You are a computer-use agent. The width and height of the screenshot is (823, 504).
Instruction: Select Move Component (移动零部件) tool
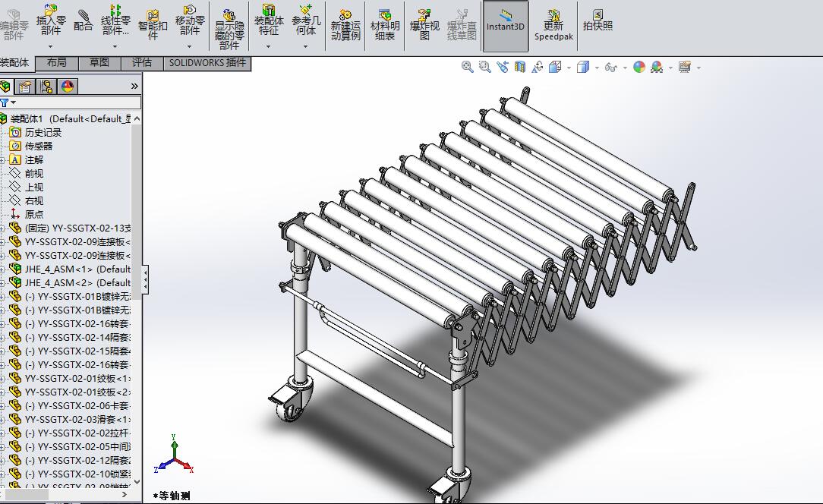coord(190,20)
